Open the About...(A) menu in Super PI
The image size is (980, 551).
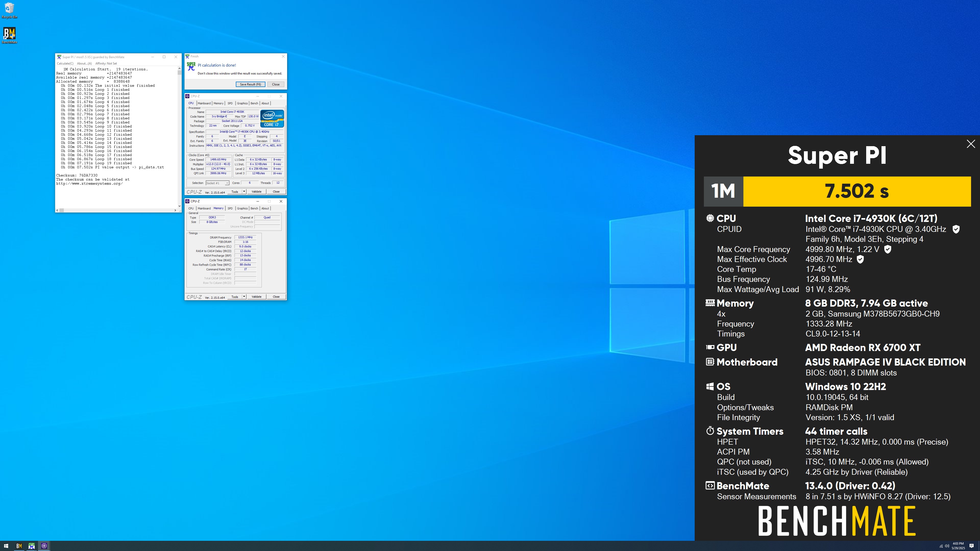tap(84, 64)
